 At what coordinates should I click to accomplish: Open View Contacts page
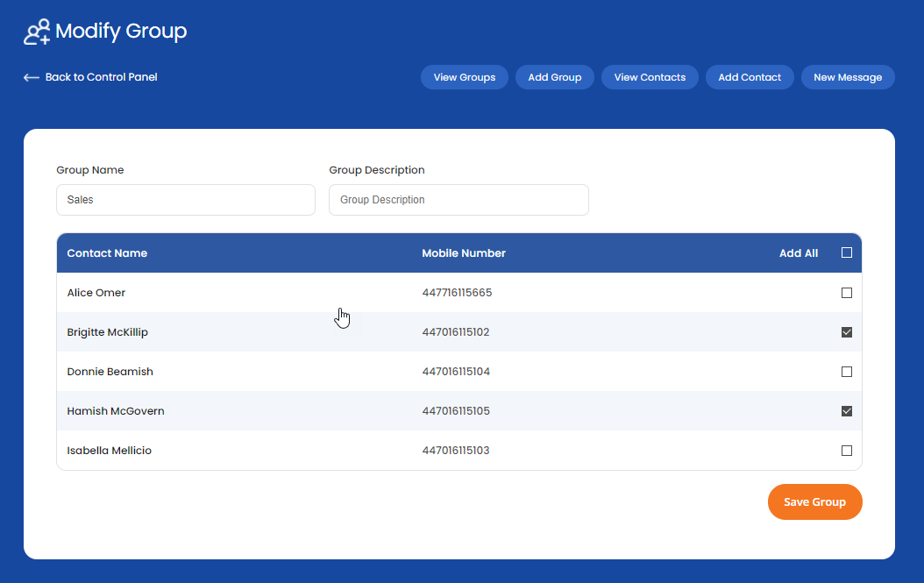[650, 77]
